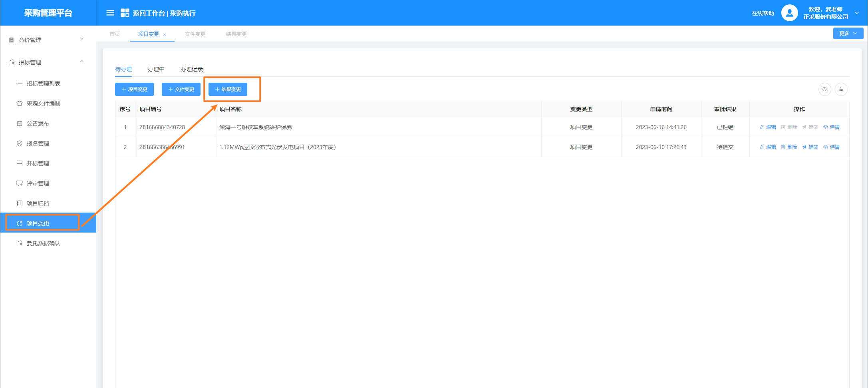Click the workbench grid icon in header

[125, 13]
